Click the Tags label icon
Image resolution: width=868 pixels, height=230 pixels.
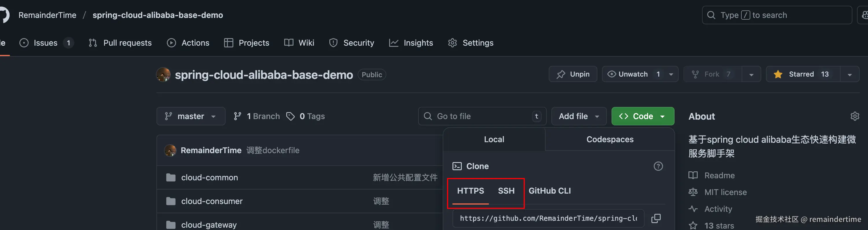290,116
